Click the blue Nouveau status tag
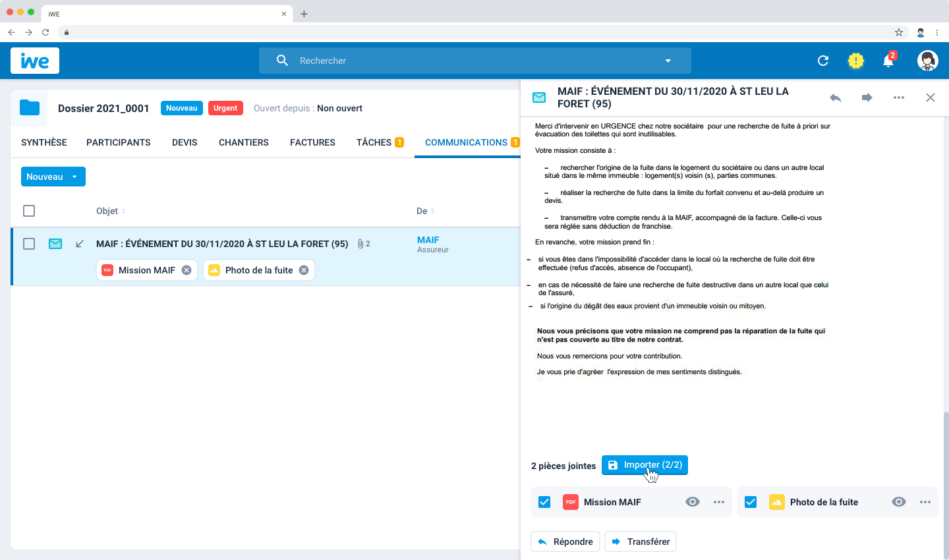949x560 pixels. pos(182,108)
